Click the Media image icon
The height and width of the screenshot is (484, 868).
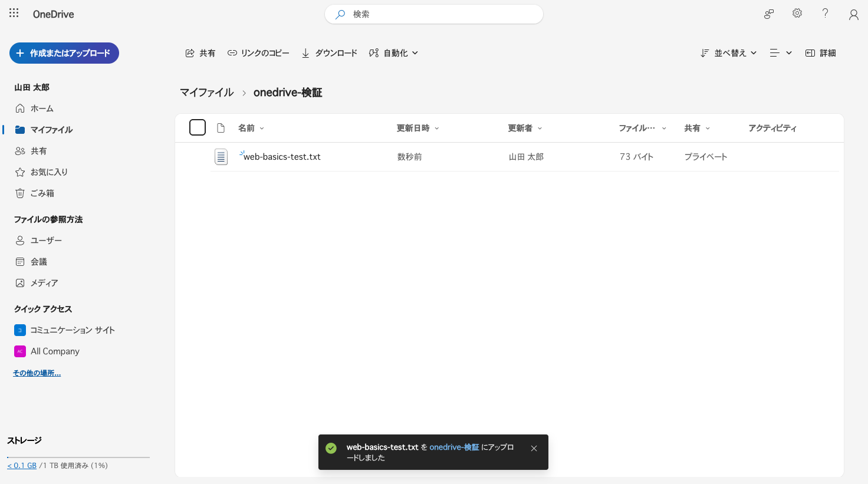click(x=20, y=283)
